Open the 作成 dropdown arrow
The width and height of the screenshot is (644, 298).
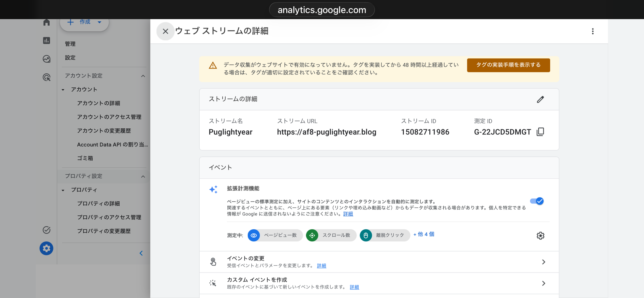click(x=100, y=22)
